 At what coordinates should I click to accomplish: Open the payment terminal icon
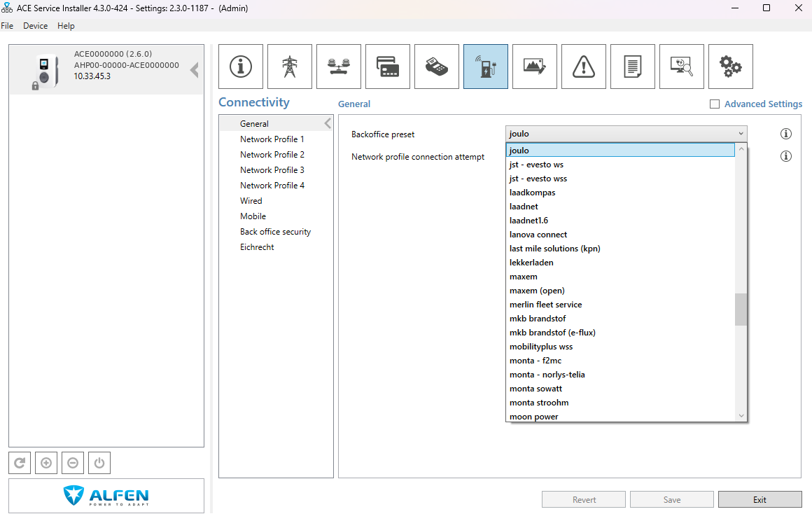tap(437, 67)
